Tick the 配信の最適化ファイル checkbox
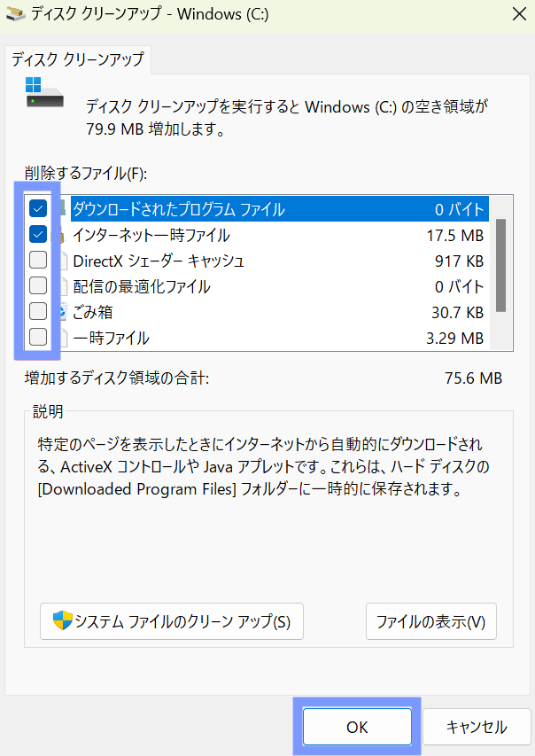 (38, 285)
